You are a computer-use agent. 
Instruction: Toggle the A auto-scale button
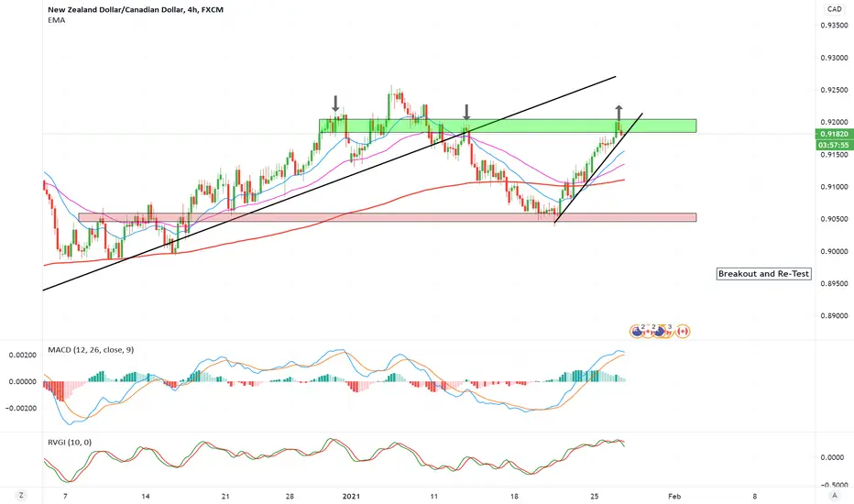click(x=835, y=495)
